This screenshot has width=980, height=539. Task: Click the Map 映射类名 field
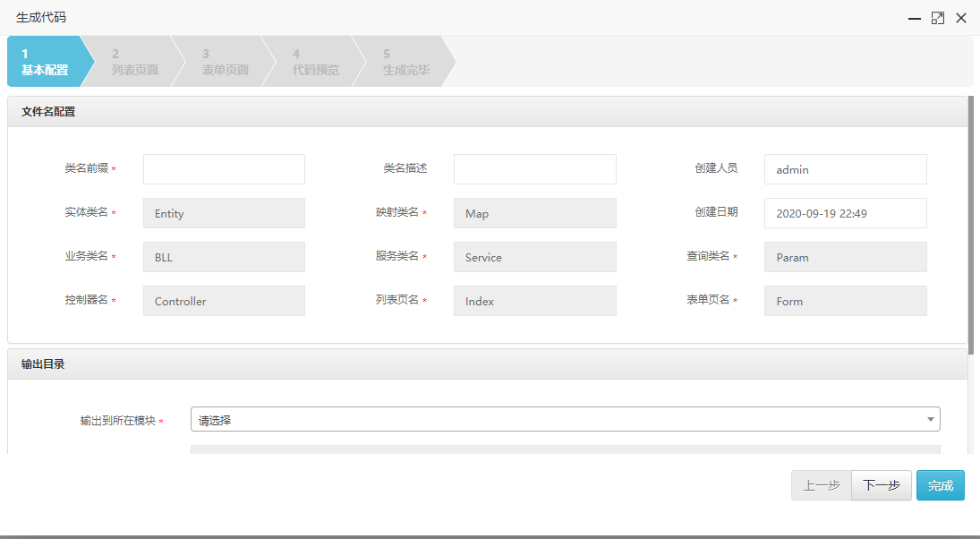tap(534, 213)
